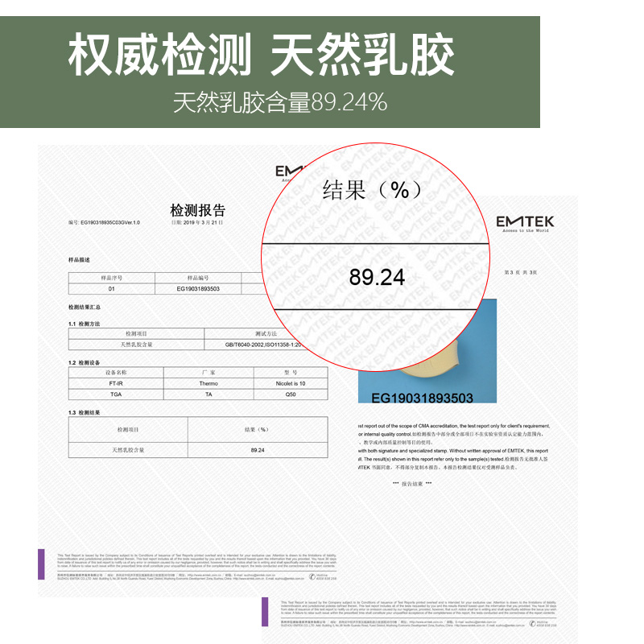Click 'EG19031893503' in the sample description table
The image size is (644, 644).
(198, 289)
